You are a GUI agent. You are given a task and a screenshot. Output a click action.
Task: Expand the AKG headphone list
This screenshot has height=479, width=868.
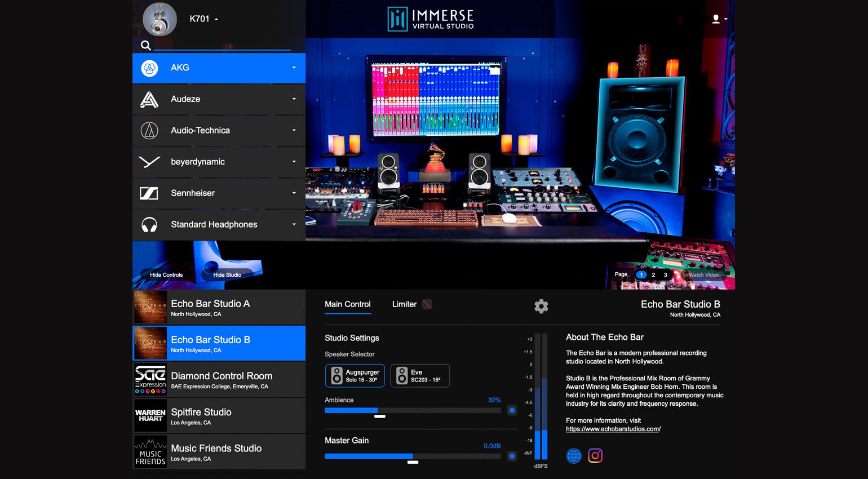coord(294,68)
